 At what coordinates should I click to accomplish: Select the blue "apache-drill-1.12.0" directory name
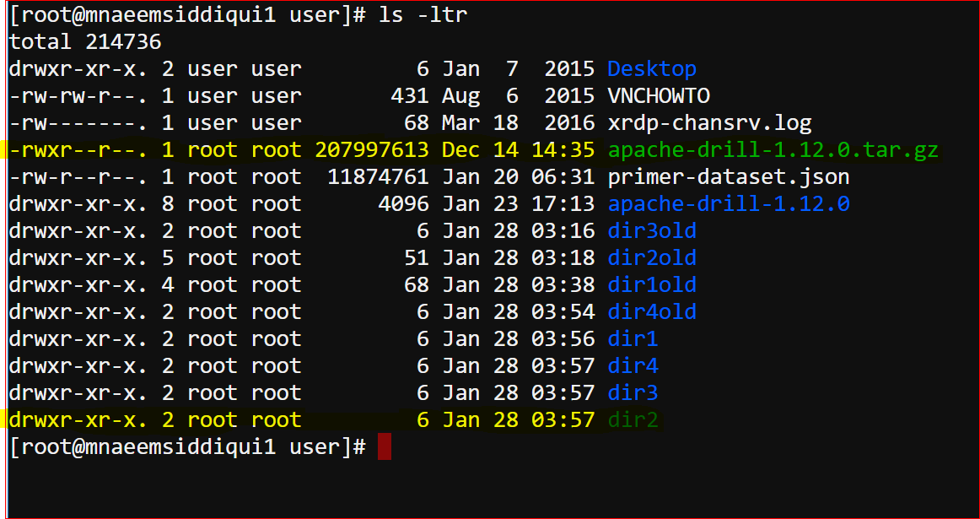[729, 204]
